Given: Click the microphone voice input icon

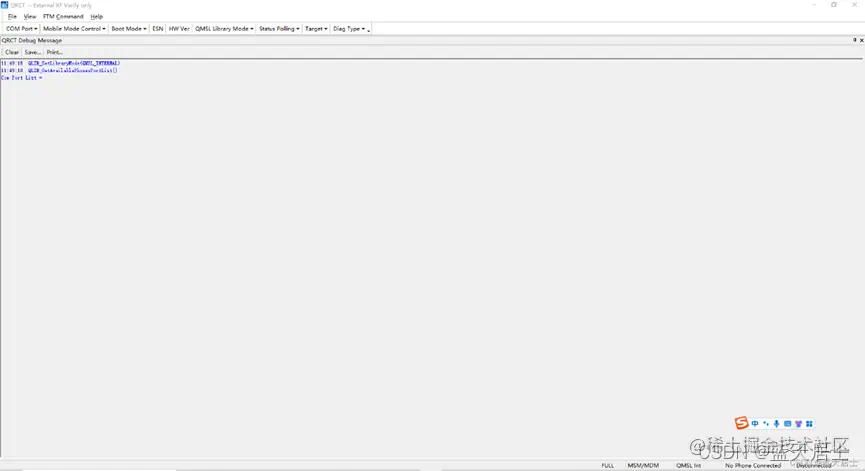Looking at the screenshot, I should (x=776, y=424).
